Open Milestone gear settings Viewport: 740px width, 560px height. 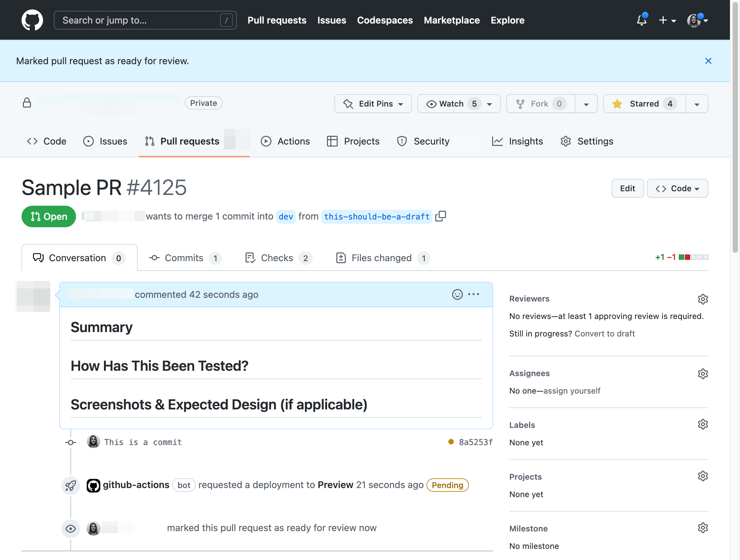(x=703, y=528)
